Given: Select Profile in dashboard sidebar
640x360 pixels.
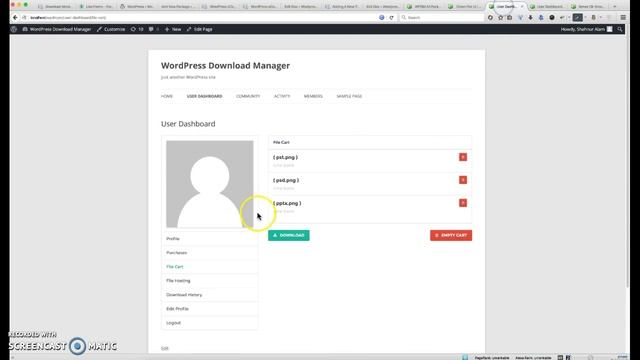Looking at the screenshot, I should 209,239.
